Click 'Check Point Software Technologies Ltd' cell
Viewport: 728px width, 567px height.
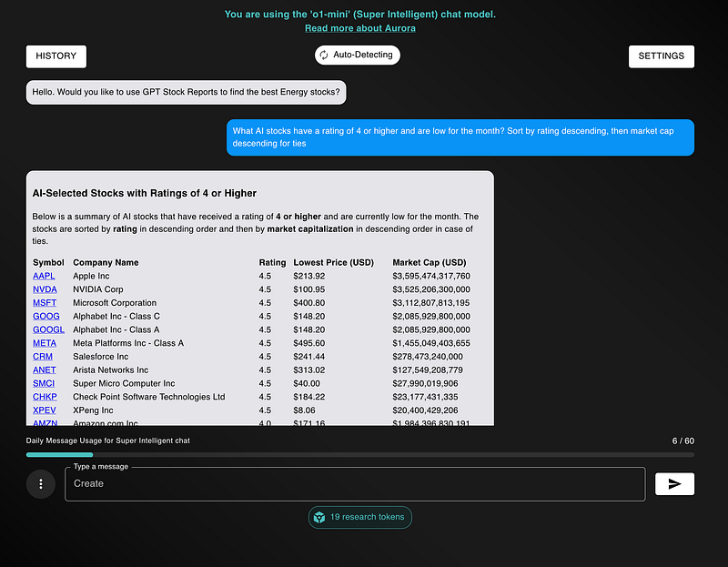148,397
